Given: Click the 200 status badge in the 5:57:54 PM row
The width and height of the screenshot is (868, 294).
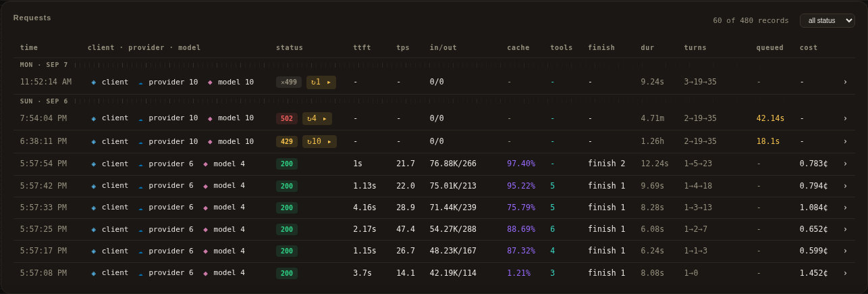Looking at the screenshot, I should tap(287, 164).
